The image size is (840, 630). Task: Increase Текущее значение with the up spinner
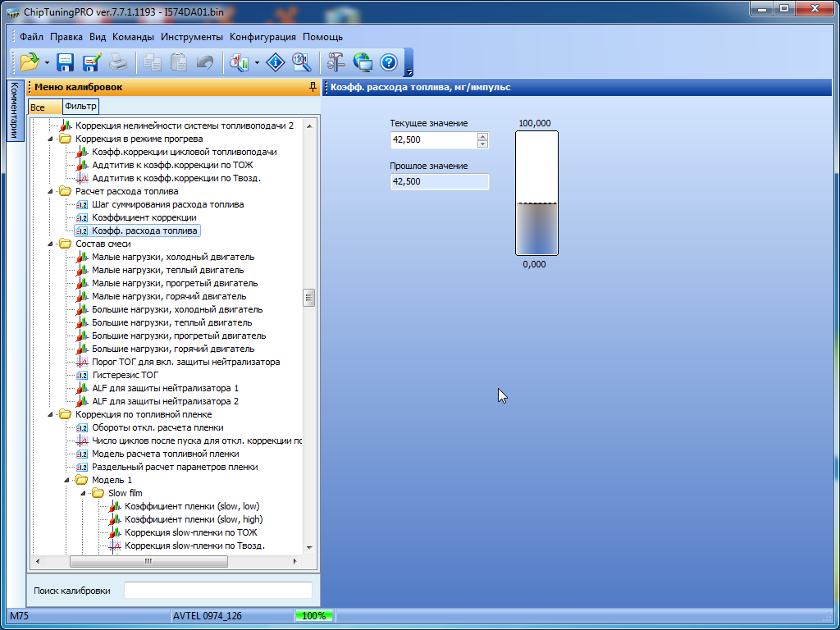[x=482, y=136]
